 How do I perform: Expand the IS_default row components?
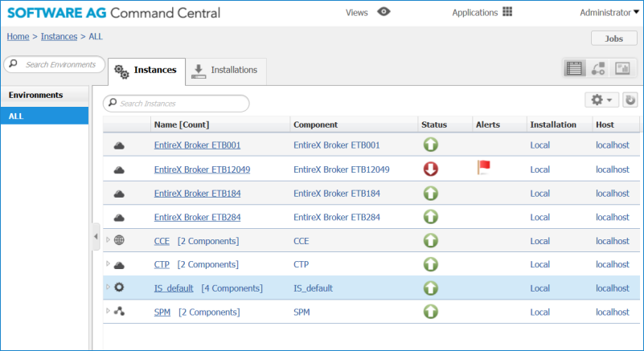point(108,287)
